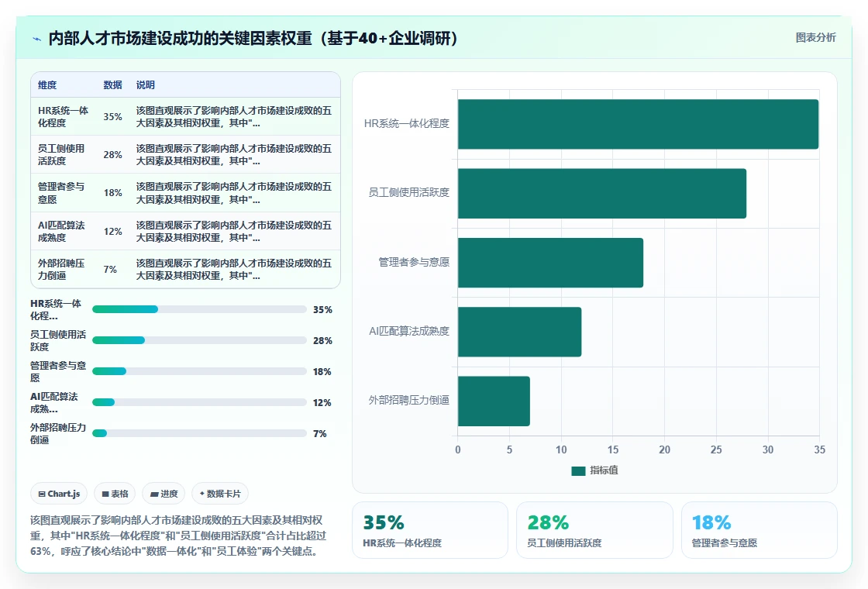The height and width of the screenshot is (589, 868).
Task: Open the 35% HR系统一体化程度 data card
Action: point(430,530)
